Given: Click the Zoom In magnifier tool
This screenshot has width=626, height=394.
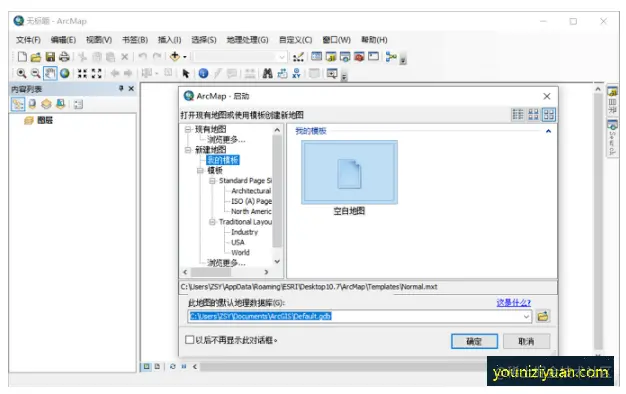Looking at the screenshot, I should point(22,73).
